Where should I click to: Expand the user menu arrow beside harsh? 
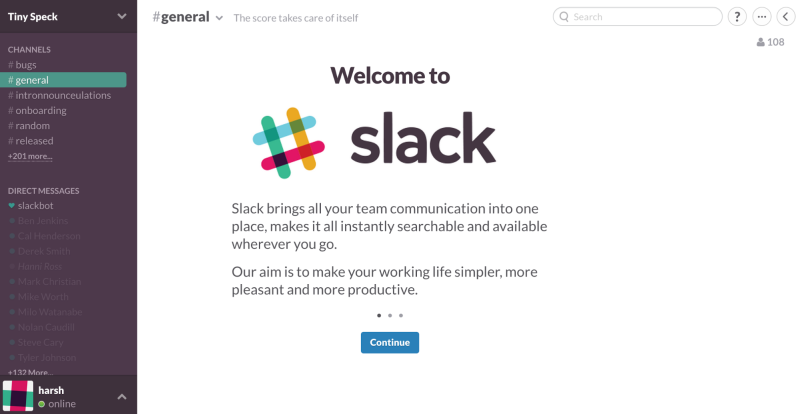click(x=122, y=396)
